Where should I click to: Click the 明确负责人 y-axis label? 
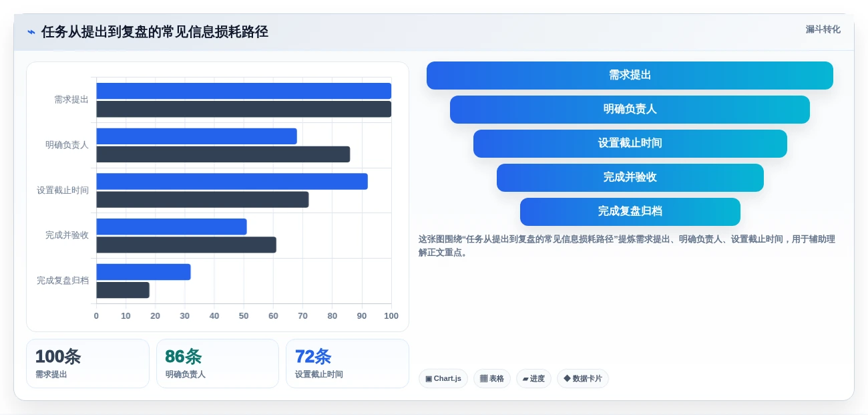(67, 144)
